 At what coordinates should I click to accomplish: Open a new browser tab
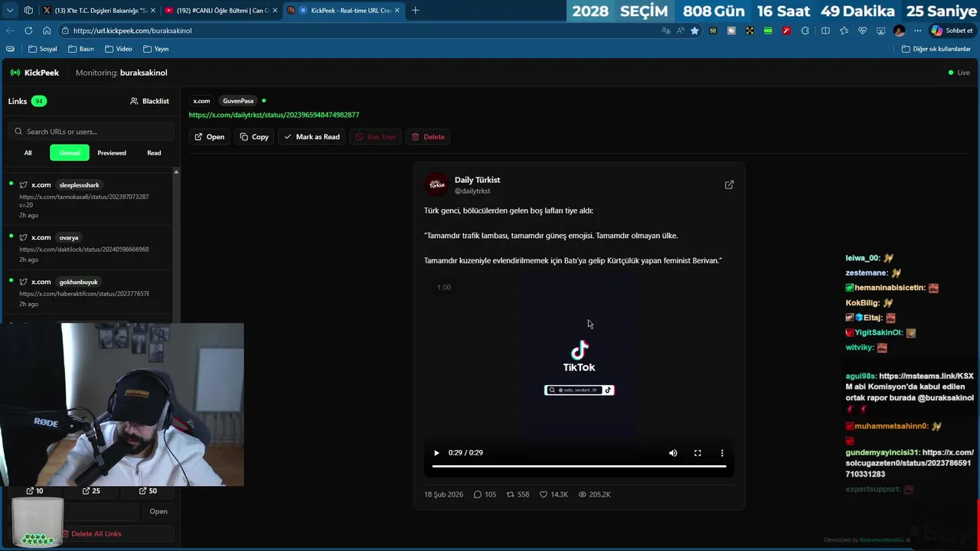pos(415,10)
